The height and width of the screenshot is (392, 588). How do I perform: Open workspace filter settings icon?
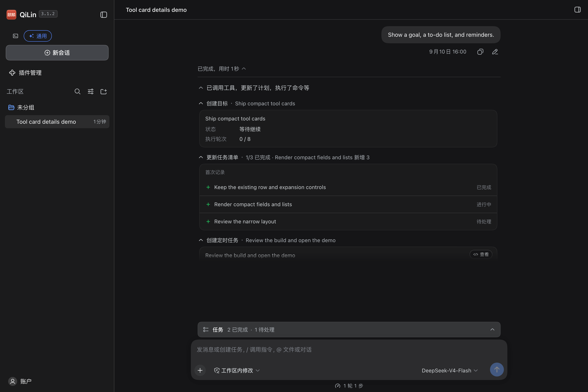[90, 91]
